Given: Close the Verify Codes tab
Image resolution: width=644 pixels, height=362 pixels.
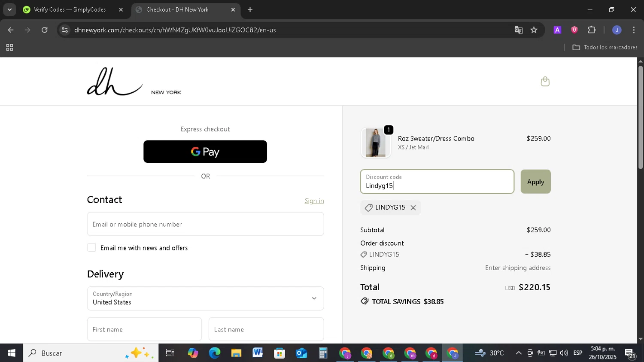Looking at the screenshot, I should tap(121, 9).
